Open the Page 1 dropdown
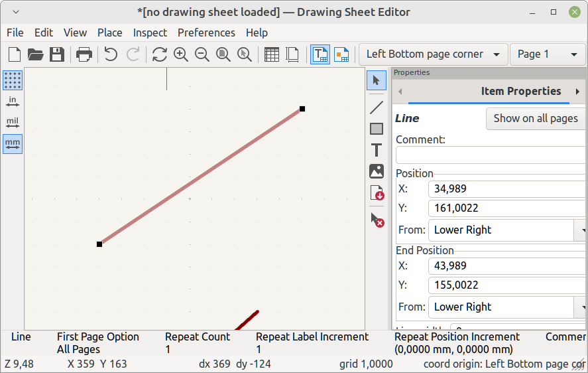 (x=547, y=54)
